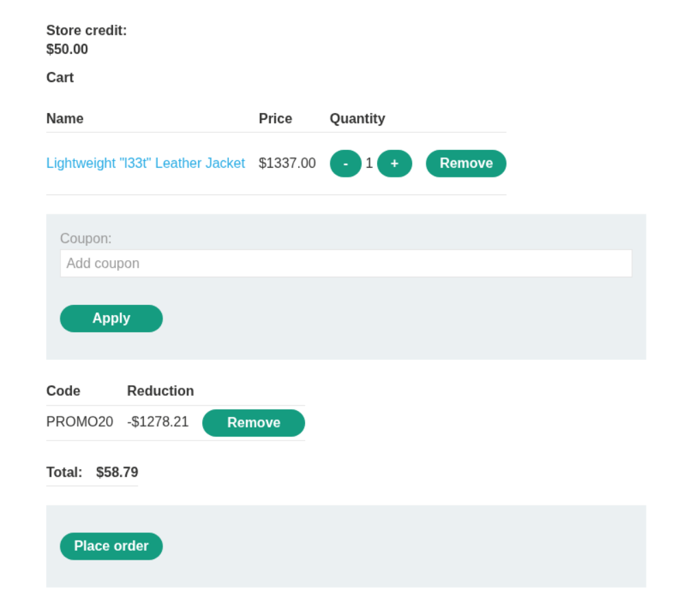Select the Reduction column header
Screen dimensions: 700x596
pos(160,391)
